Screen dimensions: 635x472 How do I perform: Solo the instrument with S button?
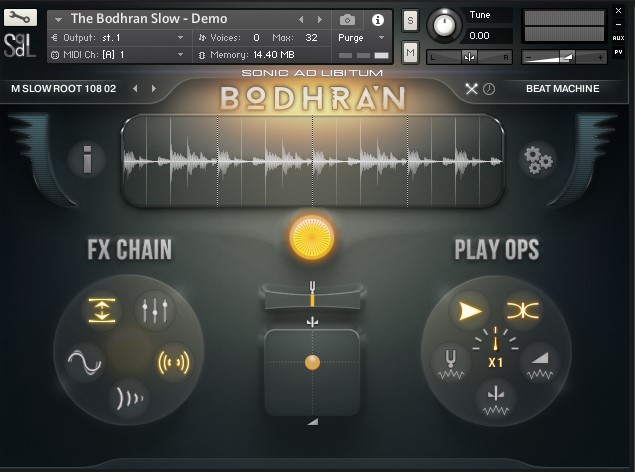[410, 21]
